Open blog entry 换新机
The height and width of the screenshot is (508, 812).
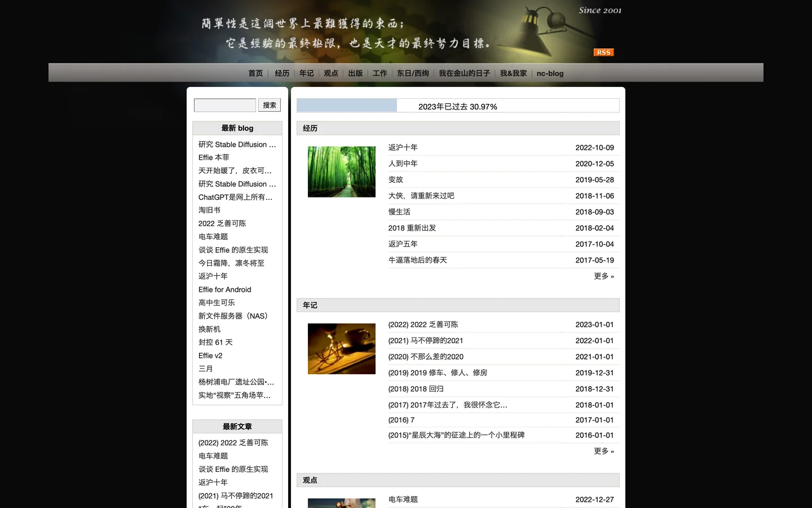coord(209,329)
